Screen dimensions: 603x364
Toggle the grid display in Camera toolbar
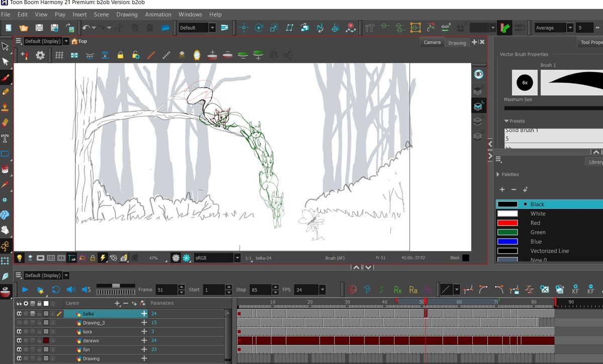tap(59, 55)
